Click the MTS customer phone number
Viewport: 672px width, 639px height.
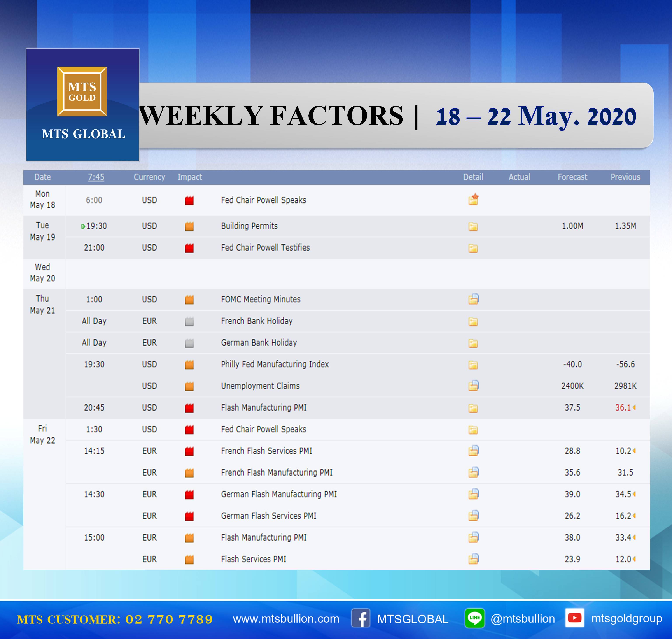pyautogui.click(x=169, y=619)
